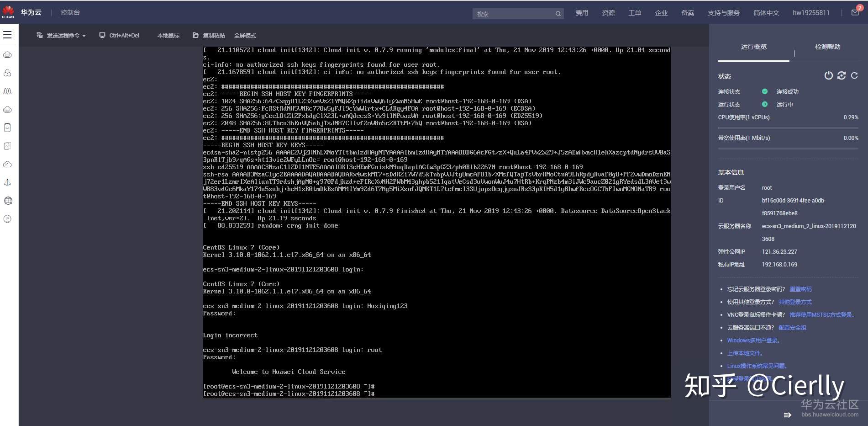The image size is (868, 426).
Task: Open the 控制台 console link
Action: coord(70,12)
